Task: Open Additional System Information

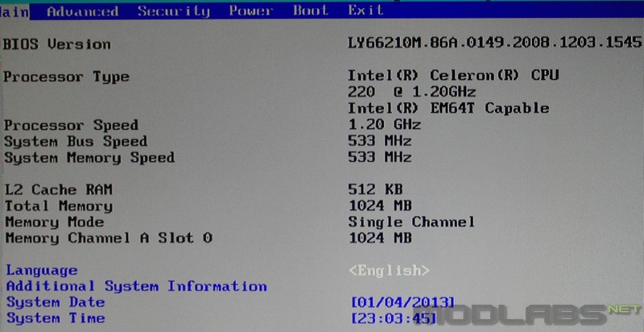Action: pyautogui.click(x=136, y=286)
